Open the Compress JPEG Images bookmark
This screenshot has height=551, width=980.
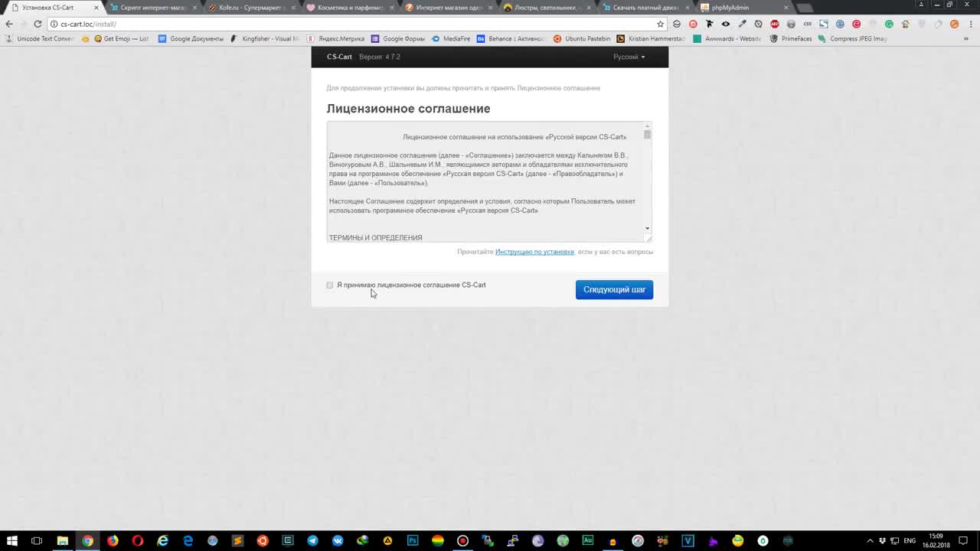point(852,38)
